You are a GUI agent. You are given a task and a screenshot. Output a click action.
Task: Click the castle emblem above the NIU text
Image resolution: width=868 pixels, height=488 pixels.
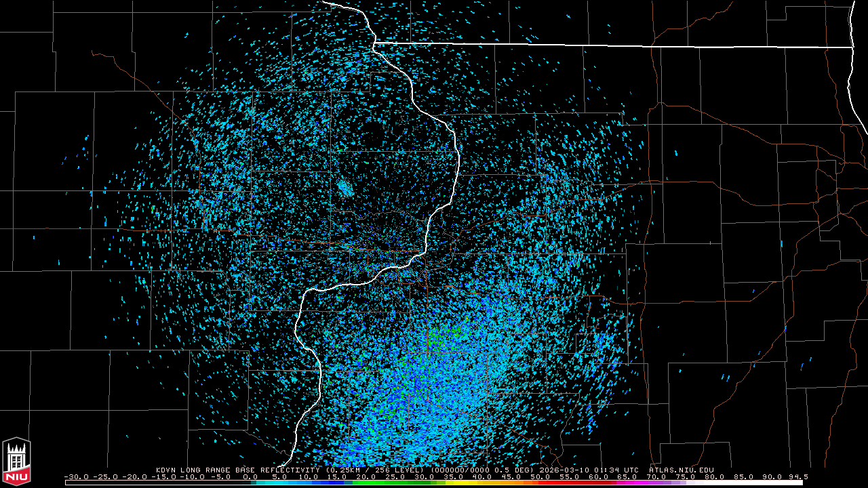pyautogui.click(x=16, y=455)
